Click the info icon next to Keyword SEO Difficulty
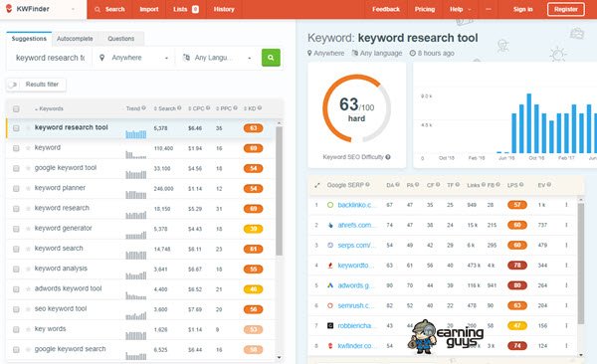Viewport: 597px width, 364px height. coord(388,157)
